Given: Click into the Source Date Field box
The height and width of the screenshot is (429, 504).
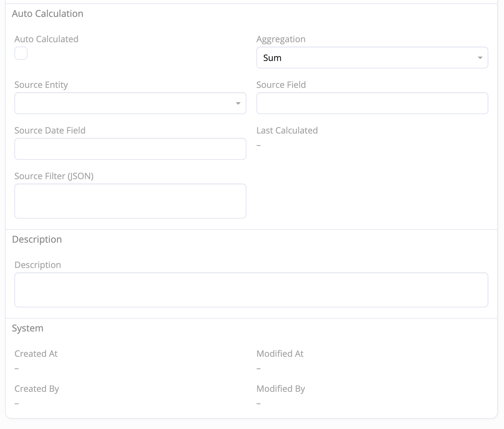Looking at the screenshot, I should coord(130,149).
